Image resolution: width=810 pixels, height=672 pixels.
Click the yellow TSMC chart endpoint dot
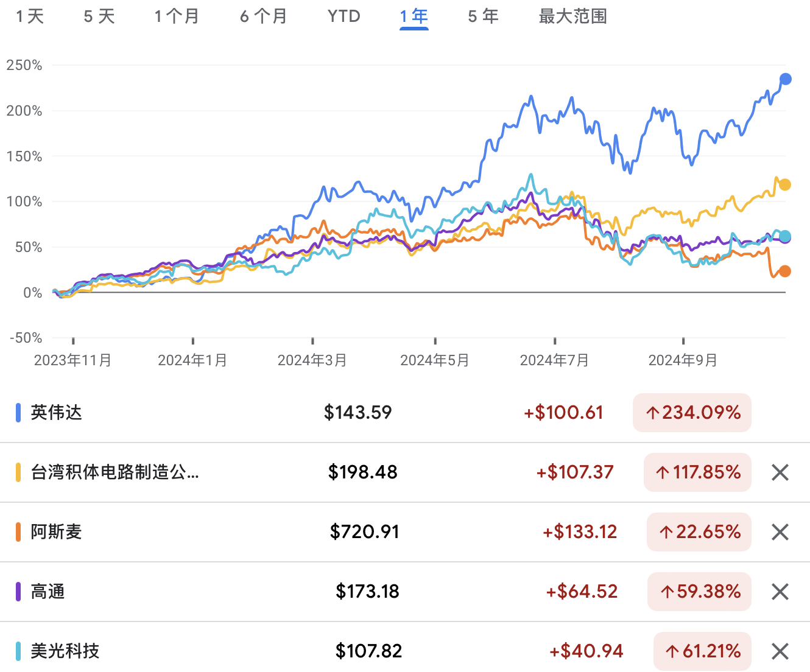785,184
